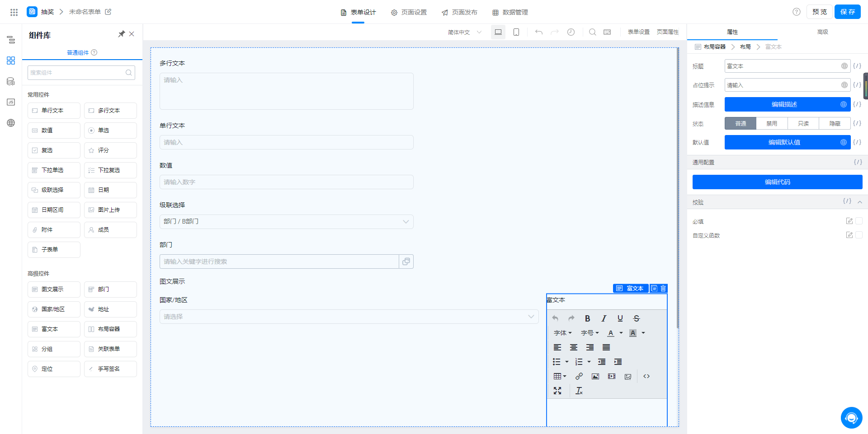Open the 字体 font dropdown
Screen dimensions: 868x434
point(563,333)
